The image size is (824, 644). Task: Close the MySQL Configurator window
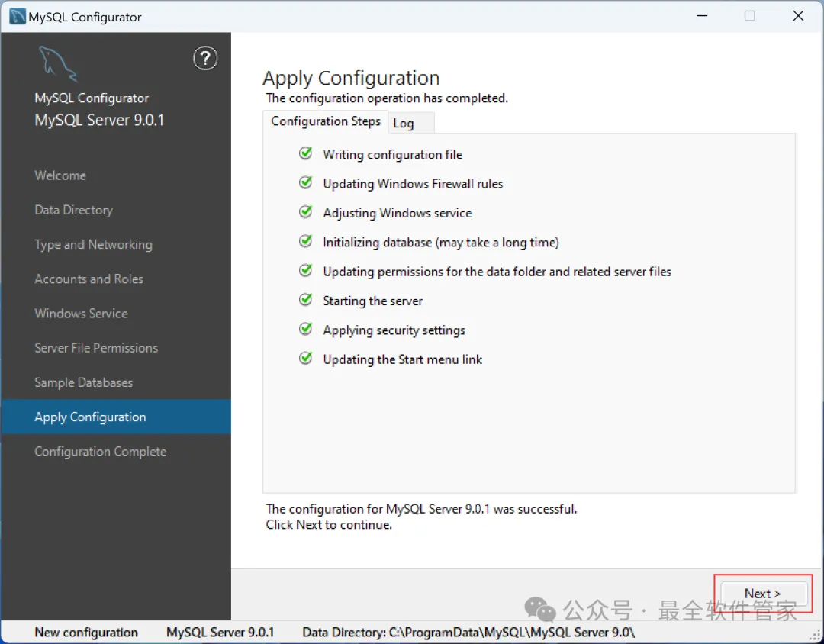pos(798,16)
